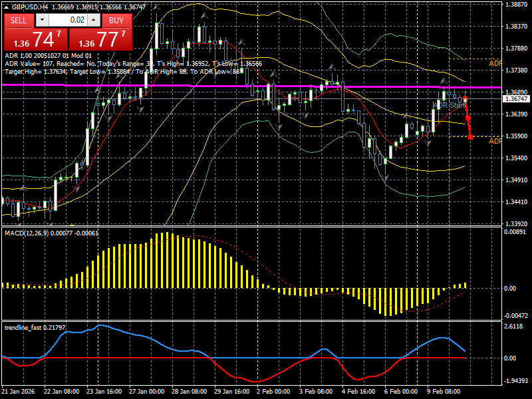The width and height of the screenshot is (532, 399).
Task: Sell at the 1.36 74 7 bid price tile
Action: [36, 39]
